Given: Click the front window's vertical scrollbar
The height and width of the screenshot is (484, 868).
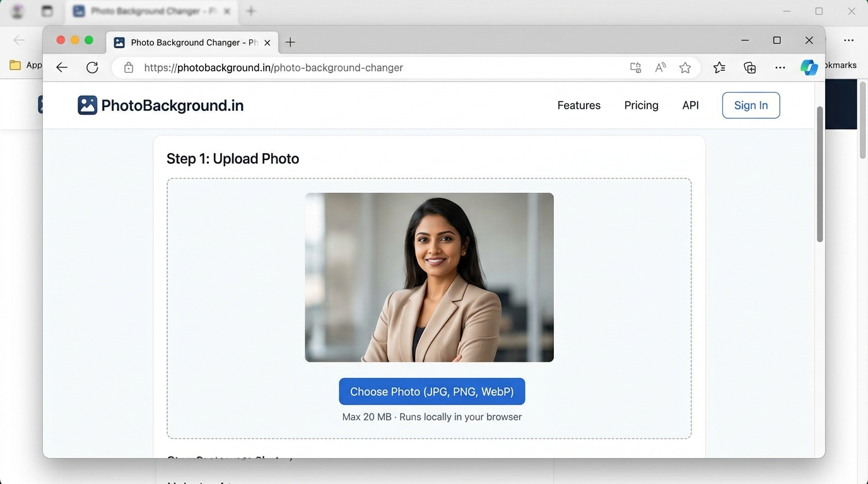Looking at the screenshot, I should [820, 175].
